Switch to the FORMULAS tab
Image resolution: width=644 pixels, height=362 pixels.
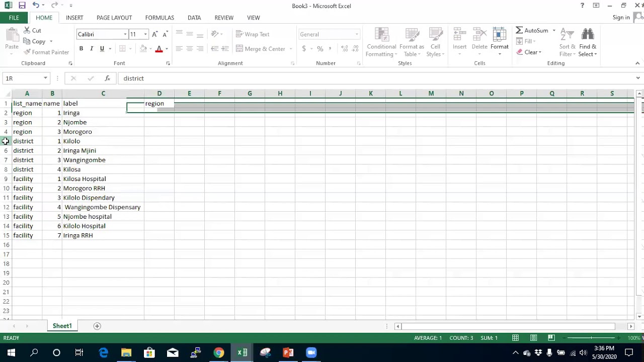[159, 18]
